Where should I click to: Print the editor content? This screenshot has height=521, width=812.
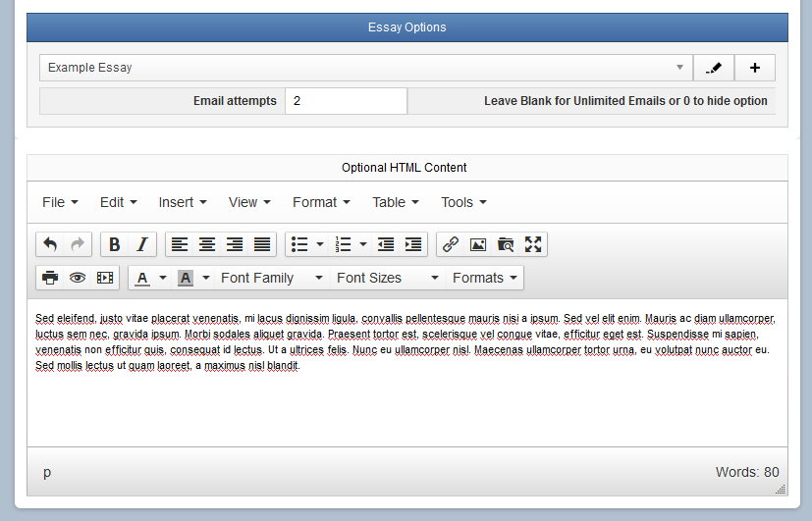pyautogui.click(x=50, y=278)
